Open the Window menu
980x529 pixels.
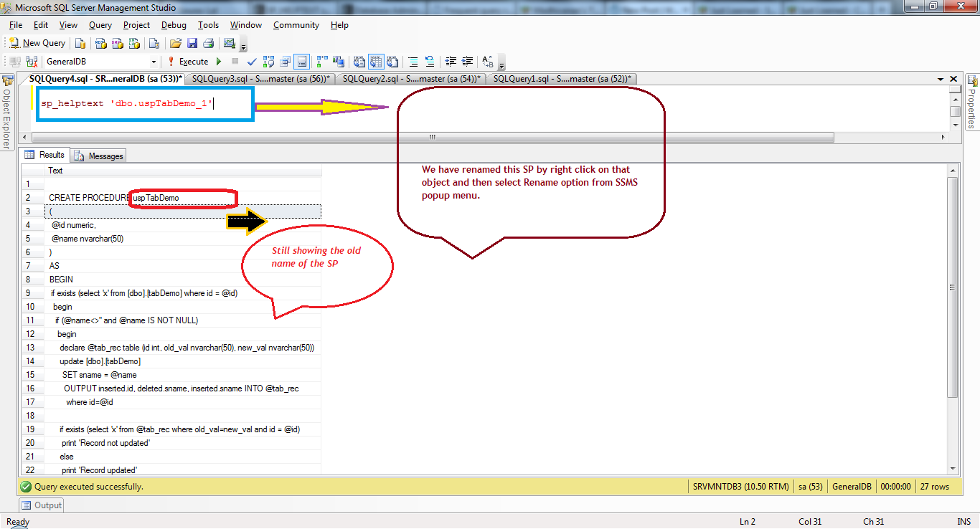pyautogui.click(x=246, y=25)
